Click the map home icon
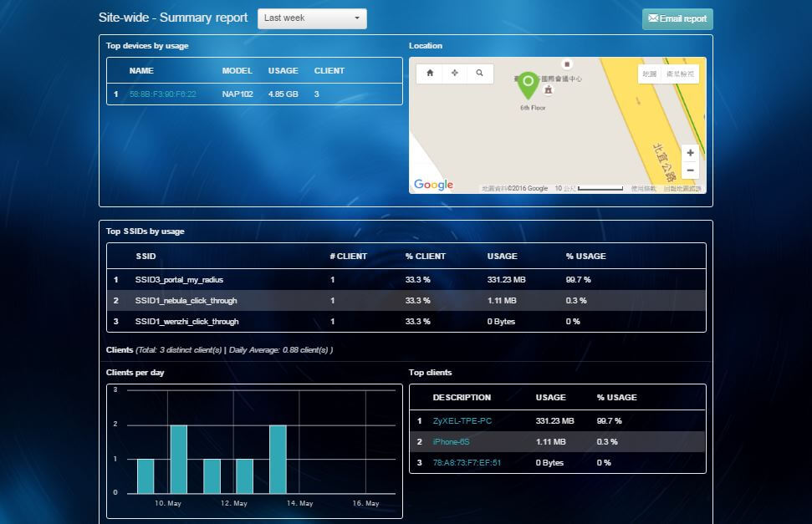812x524 pixels. pos(430,74)
